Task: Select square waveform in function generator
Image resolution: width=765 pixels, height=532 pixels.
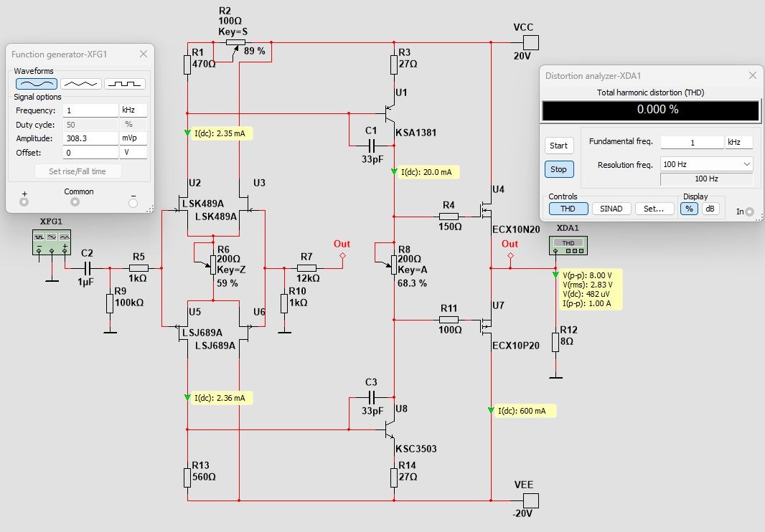Action: [x=125, y=84]
